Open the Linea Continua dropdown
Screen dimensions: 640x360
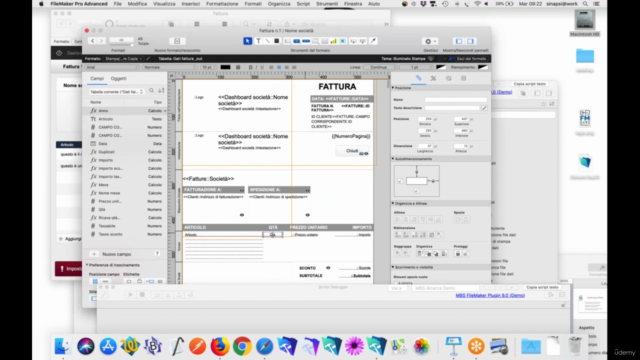[380, 67]
